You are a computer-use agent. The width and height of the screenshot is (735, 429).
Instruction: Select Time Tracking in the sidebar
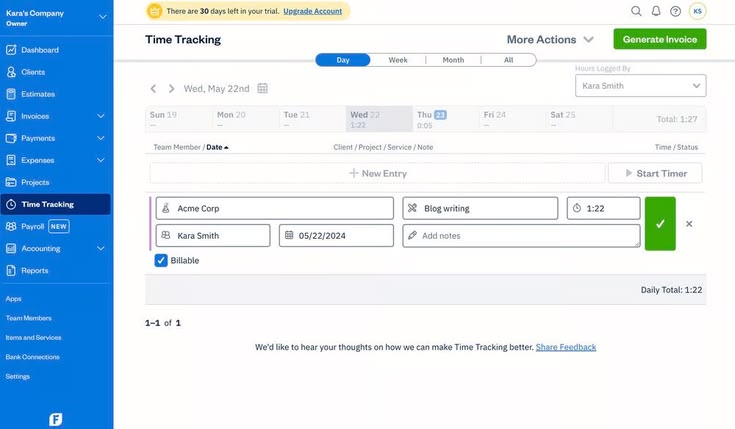coord(55,204)
